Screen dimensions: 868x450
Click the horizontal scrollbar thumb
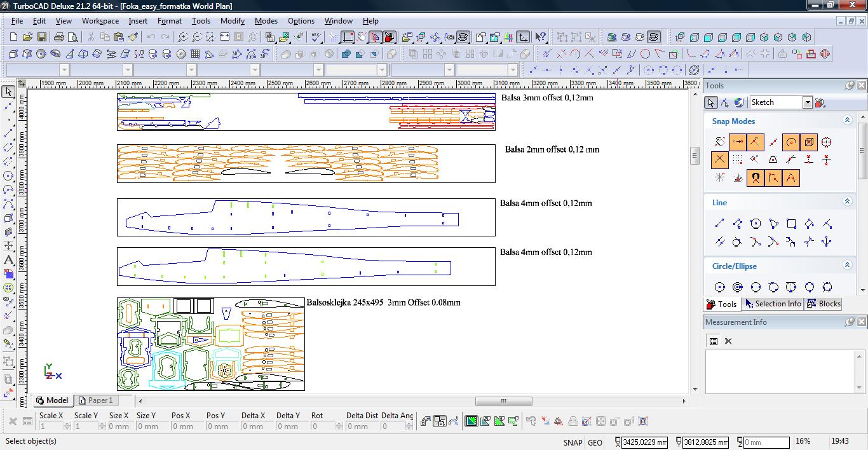503,401
